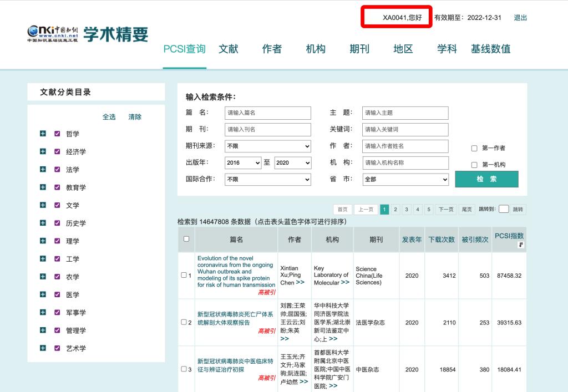This screenshot has height=392, width=568.
Task: Uncheck the 哲学 checkbox
Action: (57, 134)
